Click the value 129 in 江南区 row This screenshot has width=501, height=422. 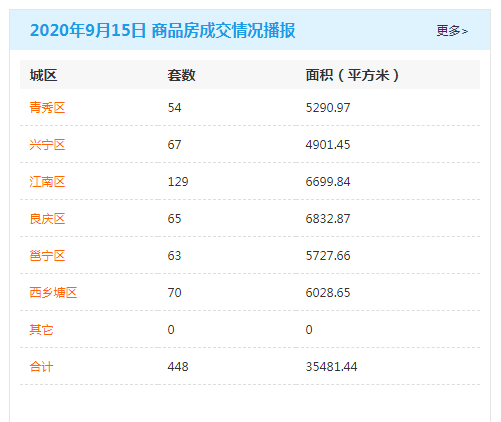178,182
